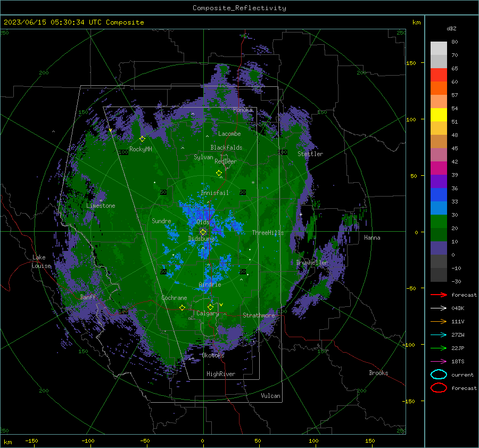Click the Innisfail town label
The image size is (479, 448).
(x=214, y=193)
